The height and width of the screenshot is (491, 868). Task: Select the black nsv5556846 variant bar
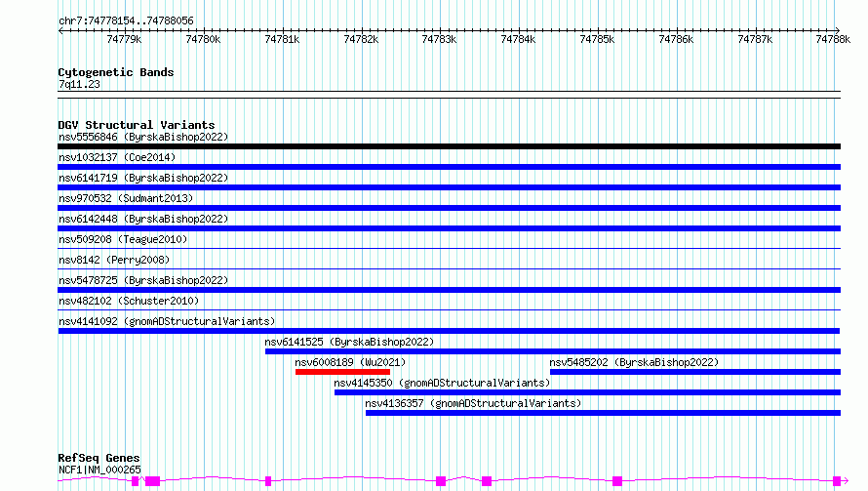(x=449, y=146)
